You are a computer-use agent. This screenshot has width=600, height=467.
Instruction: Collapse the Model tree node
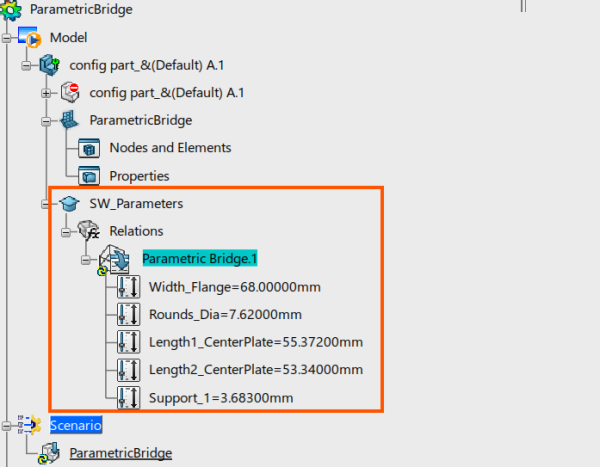pyautogui.click(x=6, y=38)
